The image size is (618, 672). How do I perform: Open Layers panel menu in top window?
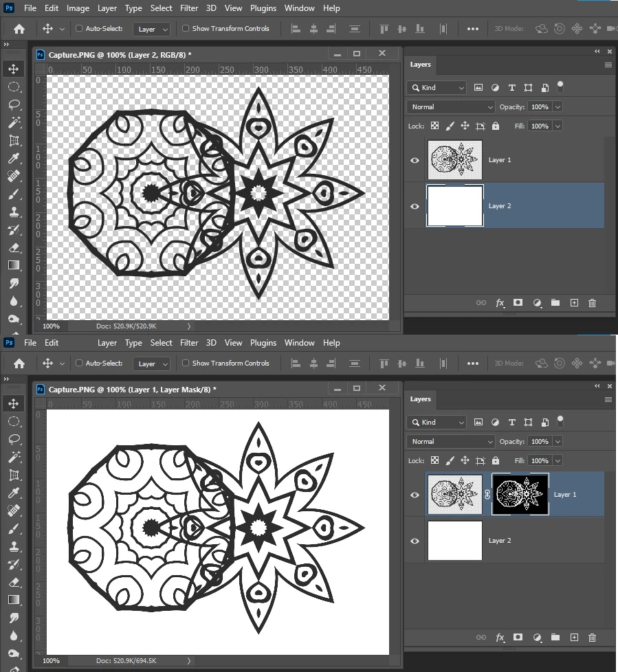608,65
